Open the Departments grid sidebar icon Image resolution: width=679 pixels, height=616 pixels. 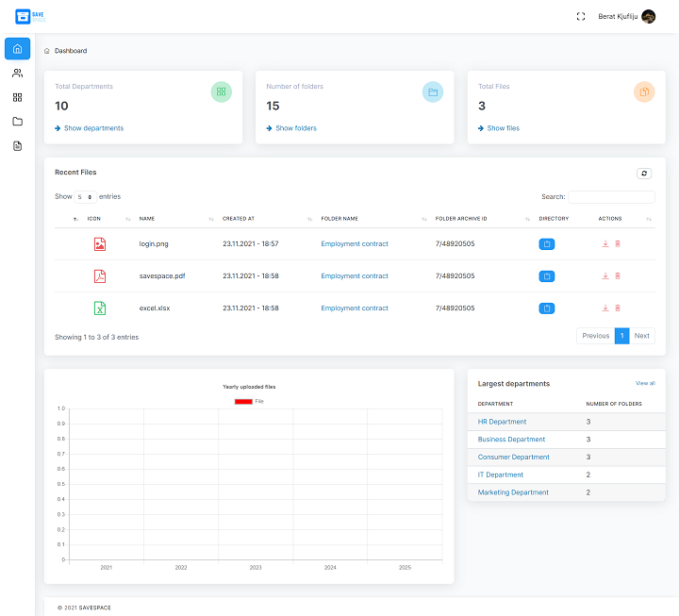[17, 97]
